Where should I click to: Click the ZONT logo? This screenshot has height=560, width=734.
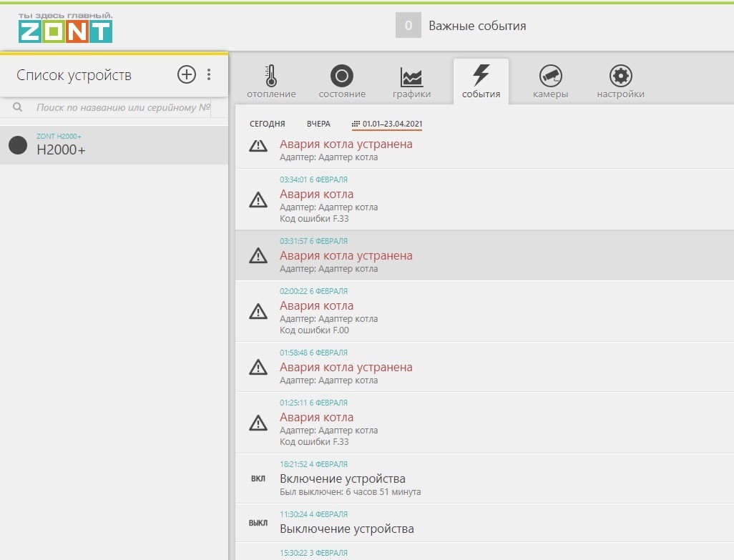(65, 28)
